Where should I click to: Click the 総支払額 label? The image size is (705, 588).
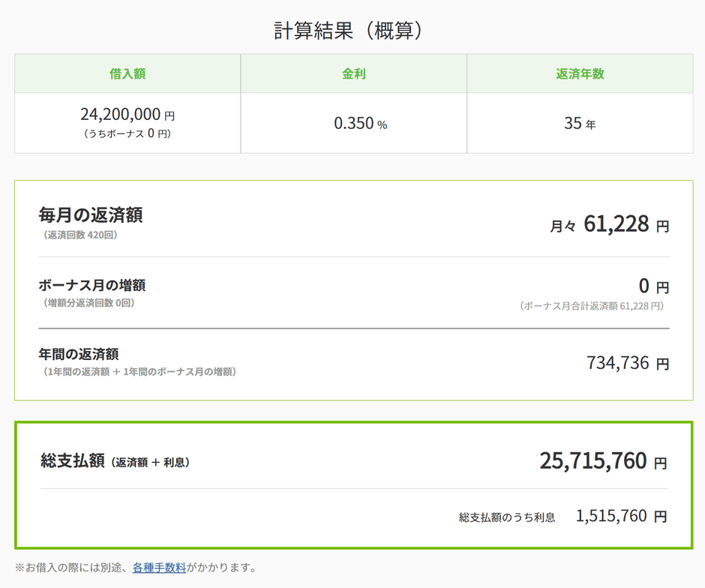(72, 460)
